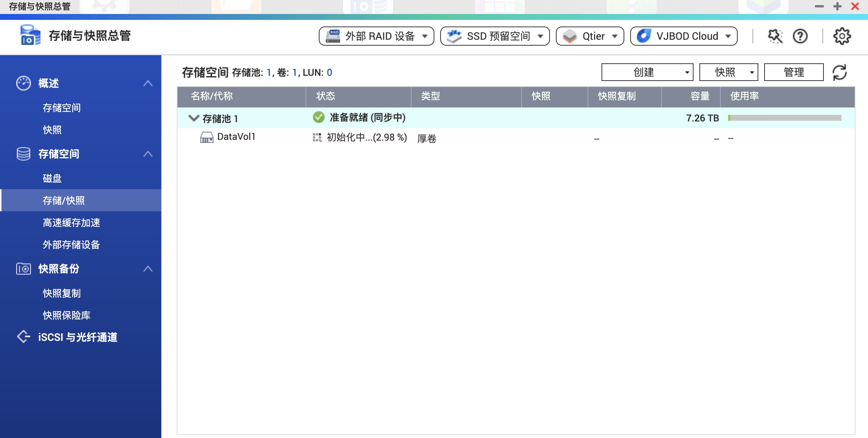This screenshot has width=868, height=438.
Task: Open the Qtier dropdown menu
Action: [x=590, y=36]
